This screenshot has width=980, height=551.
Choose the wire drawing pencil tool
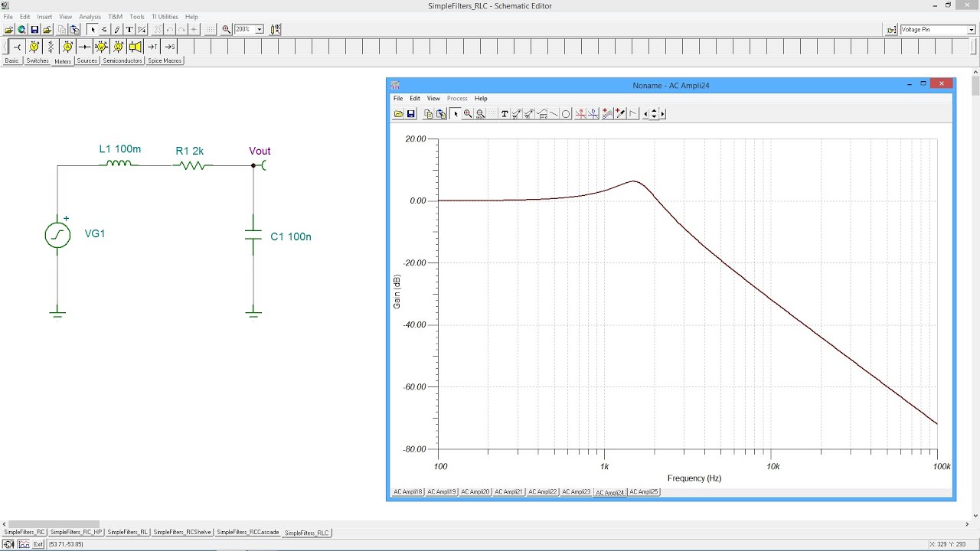117,30
